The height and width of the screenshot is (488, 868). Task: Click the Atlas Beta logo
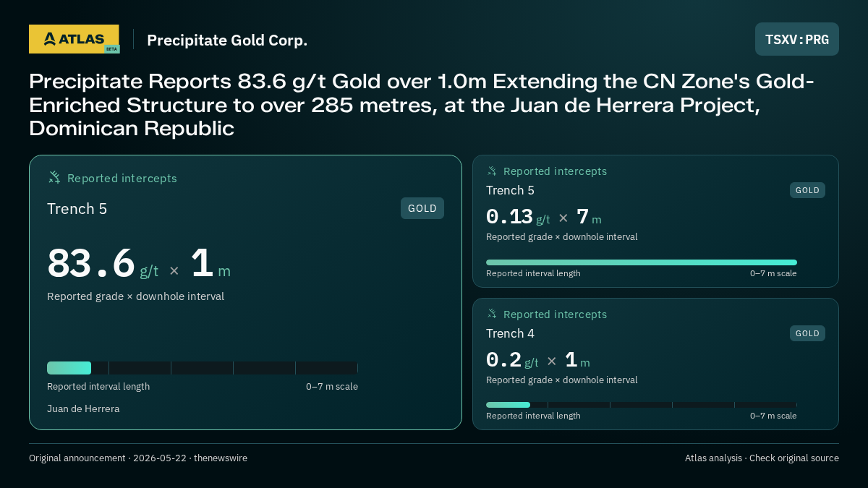click(x=74, y=39)
